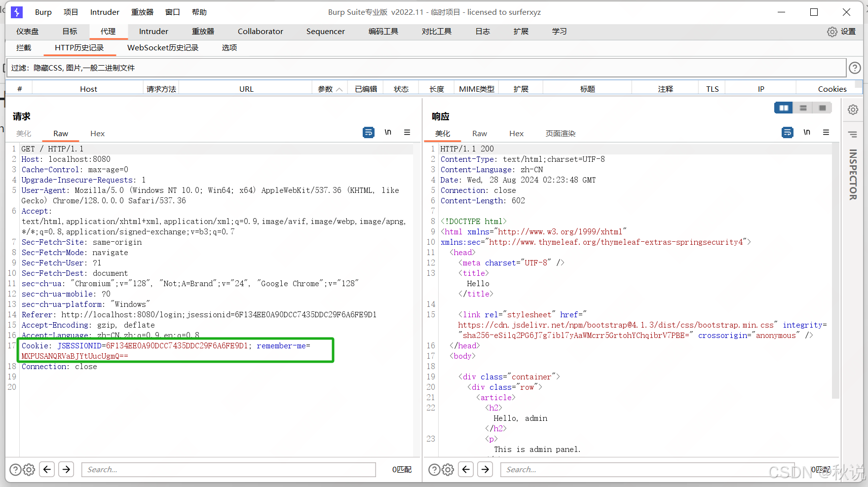Switch response view to 页面渲染
This screenshot has height=487, width=868.
[561, 134]
